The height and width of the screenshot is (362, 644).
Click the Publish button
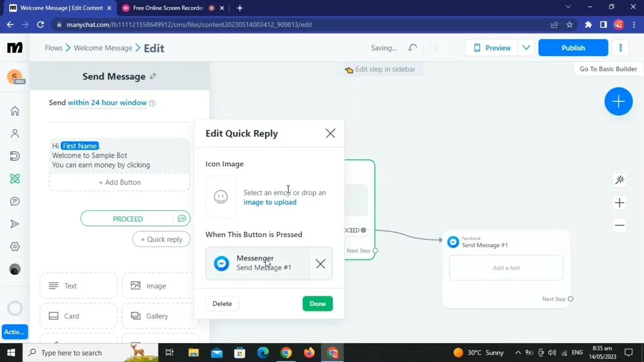(x=573, y=47)
